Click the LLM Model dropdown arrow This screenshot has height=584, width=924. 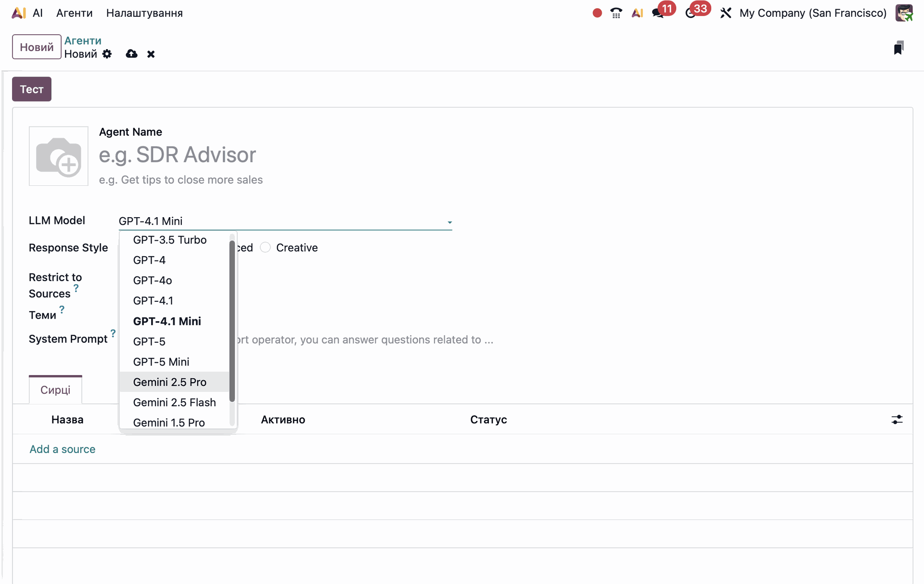tap(449, 222)
